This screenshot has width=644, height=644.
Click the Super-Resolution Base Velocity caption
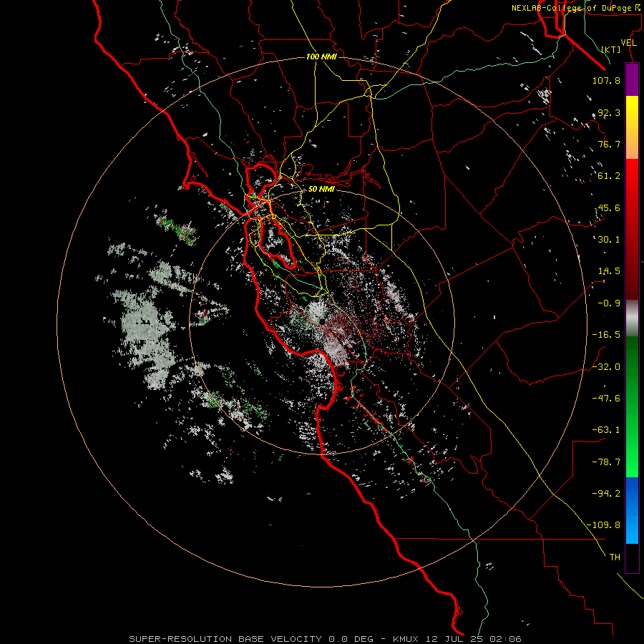click(x=326, y=639)
